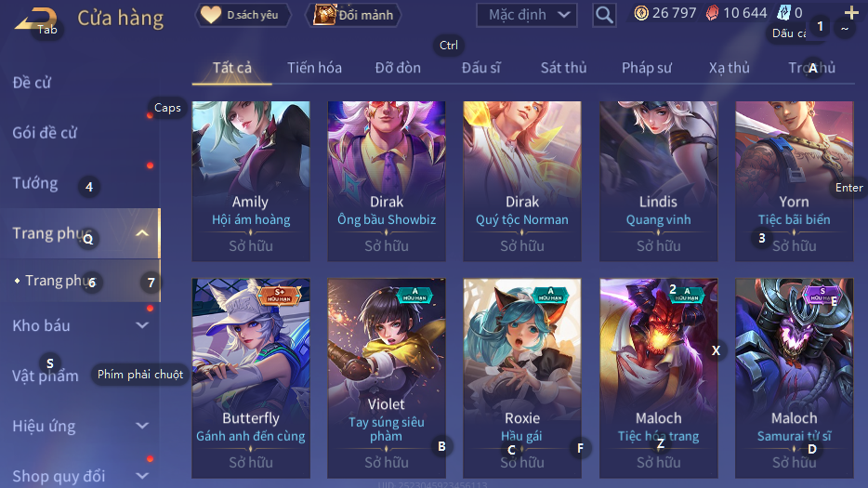
Task: Select the Pháp sư tab
Action: click(647, 68)
